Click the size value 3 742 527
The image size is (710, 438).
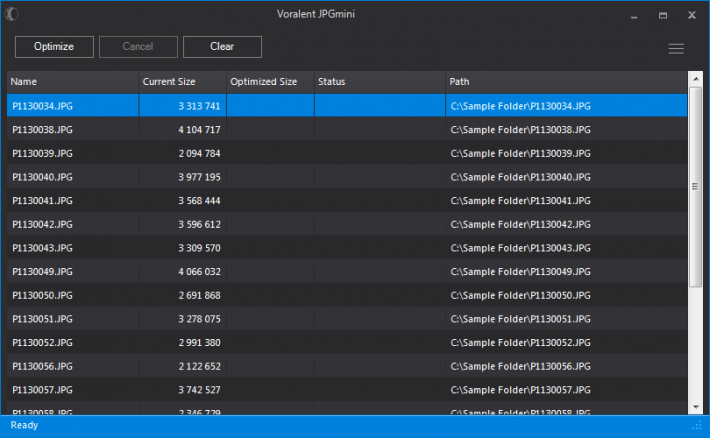click(199, 390)
